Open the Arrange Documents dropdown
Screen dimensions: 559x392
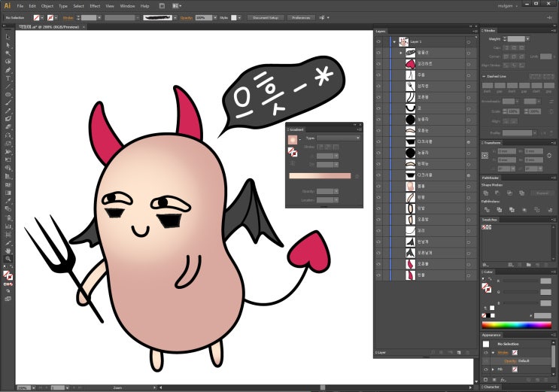pos(177,6)
